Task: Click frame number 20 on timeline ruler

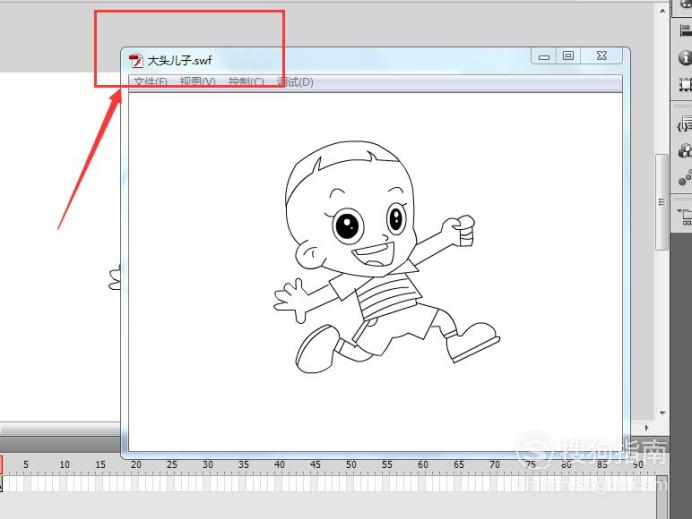Action: coord(136,464)
